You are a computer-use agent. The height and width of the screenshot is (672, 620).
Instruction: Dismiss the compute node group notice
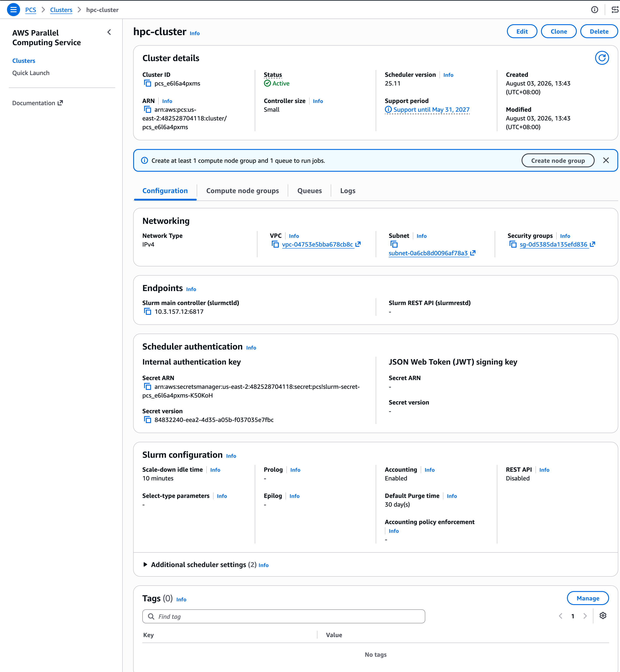[606, 160]
